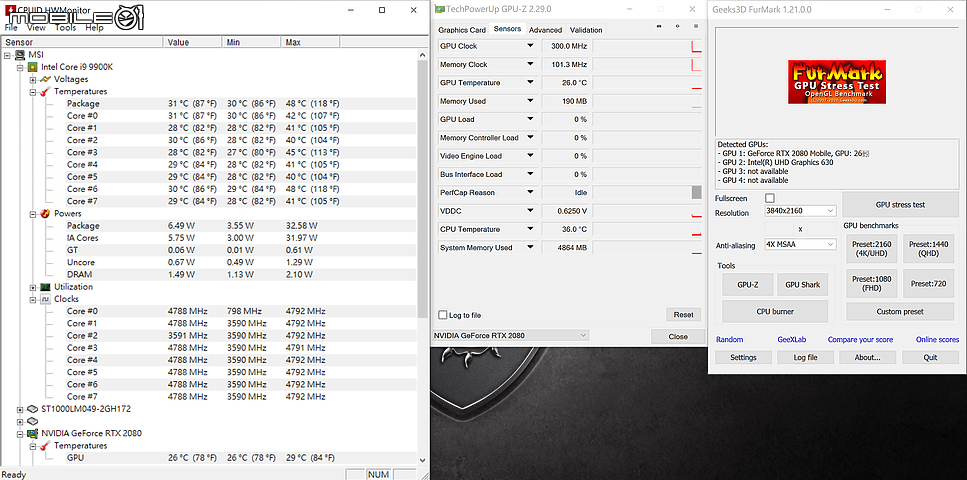967x480 pixels.
Task: Open HWMonitor File menu
Action: 11,28
